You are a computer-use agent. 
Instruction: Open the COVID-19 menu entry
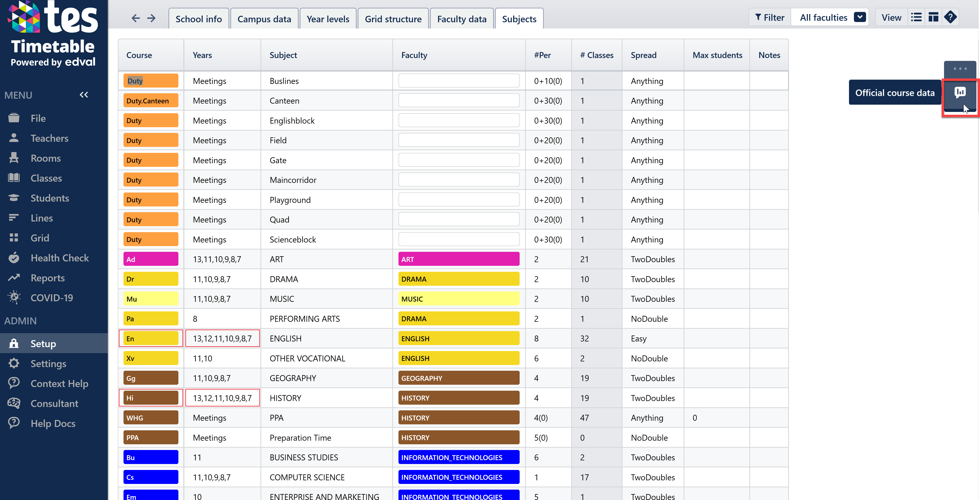[x=52, y=298]
